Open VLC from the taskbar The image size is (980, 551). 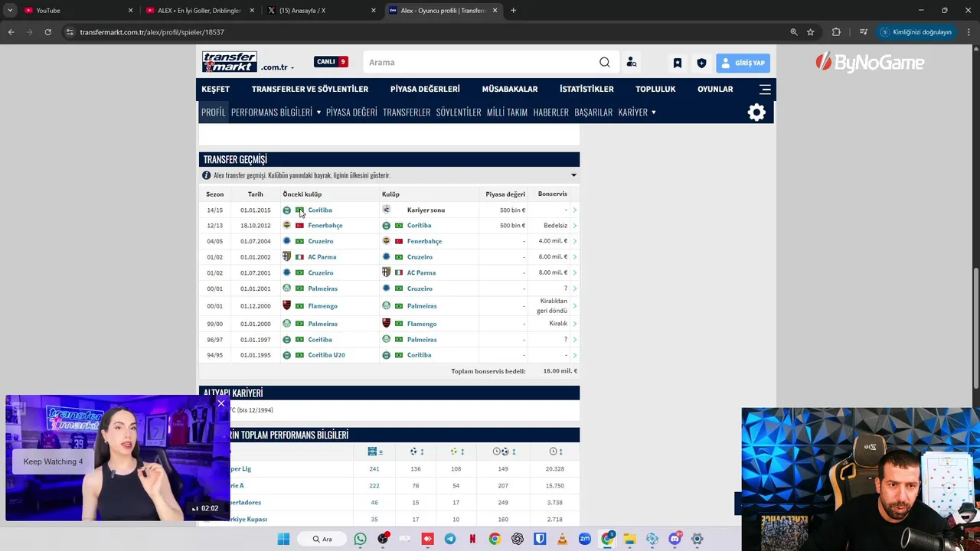pos(562,539)
